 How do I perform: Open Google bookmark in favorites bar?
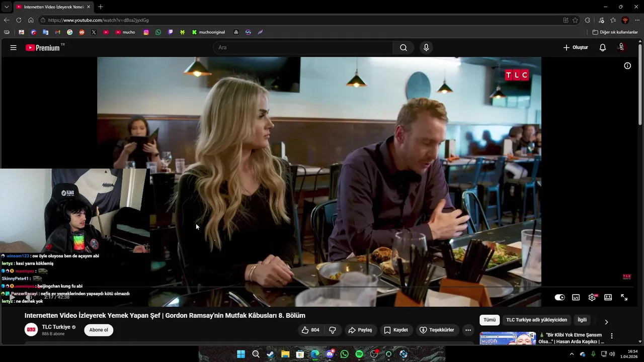tap(70, 32)
